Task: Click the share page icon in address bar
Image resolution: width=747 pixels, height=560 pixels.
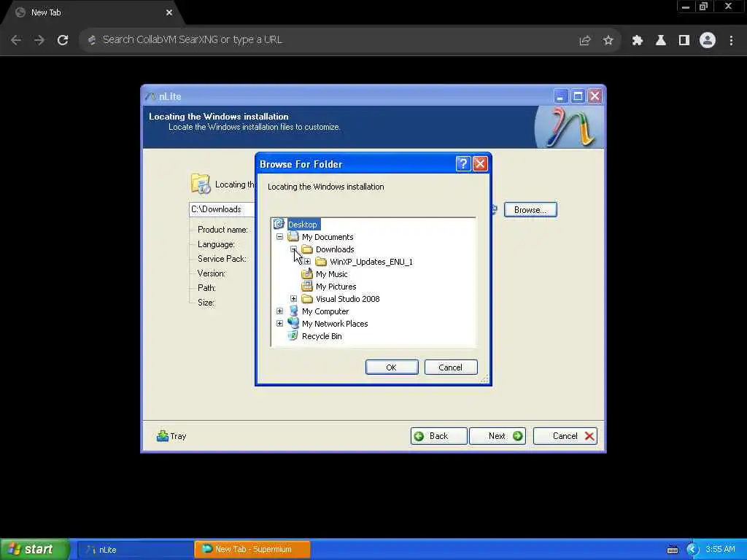Action: 584,41
